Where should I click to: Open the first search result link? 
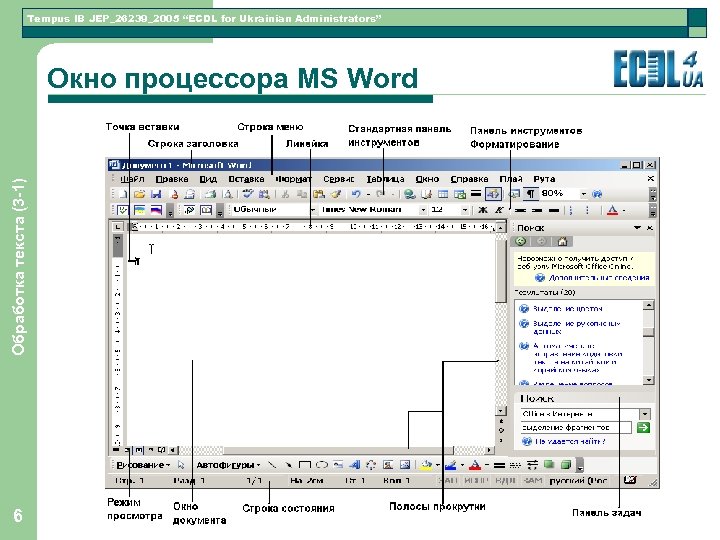(x=568, y=309)
